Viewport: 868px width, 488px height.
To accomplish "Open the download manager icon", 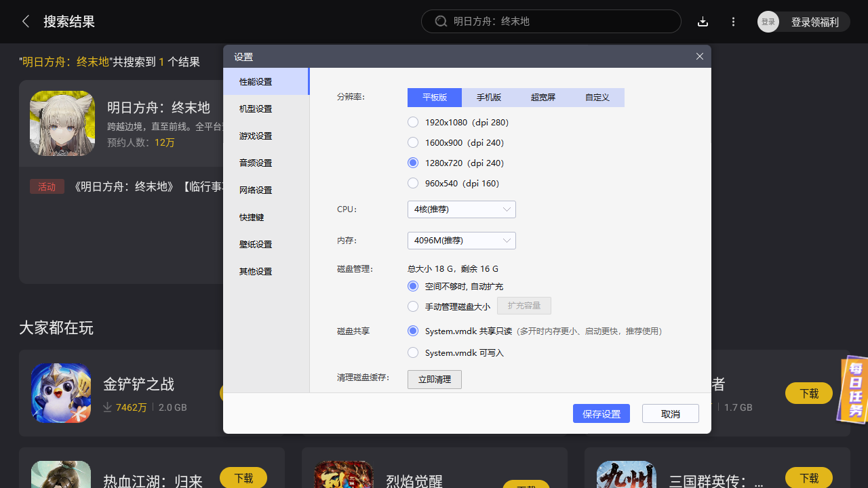I will [703, 22].
